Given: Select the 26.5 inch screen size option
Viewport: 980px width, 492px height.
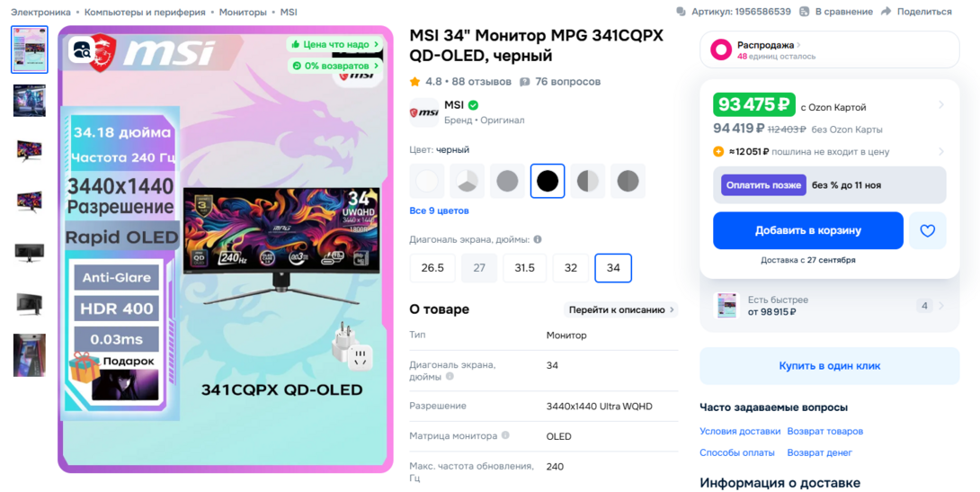Looking at the screenshot, I should point(432,268).
